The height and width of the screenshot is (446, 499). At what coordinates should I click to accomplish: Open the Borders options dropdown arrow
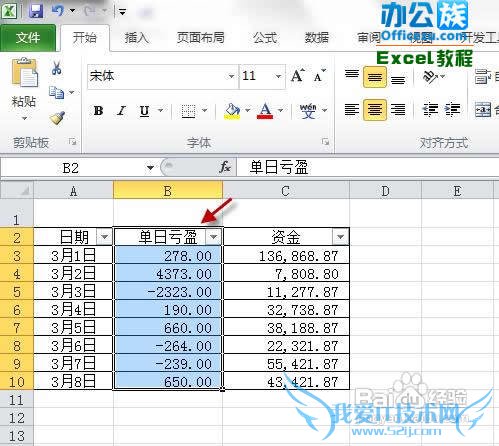click(x=205, y=110)
